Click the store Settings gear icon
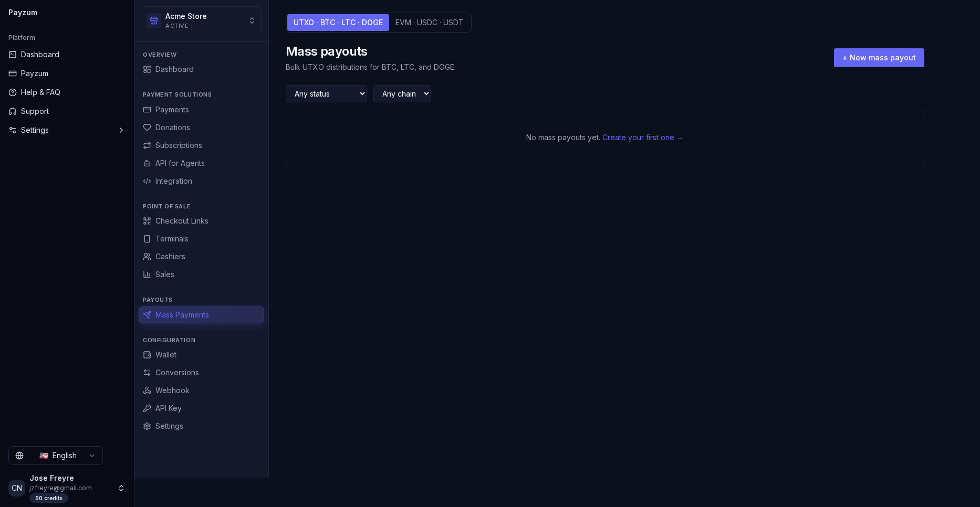The width and height of the screenshot is (980, 507). point(147,426)
